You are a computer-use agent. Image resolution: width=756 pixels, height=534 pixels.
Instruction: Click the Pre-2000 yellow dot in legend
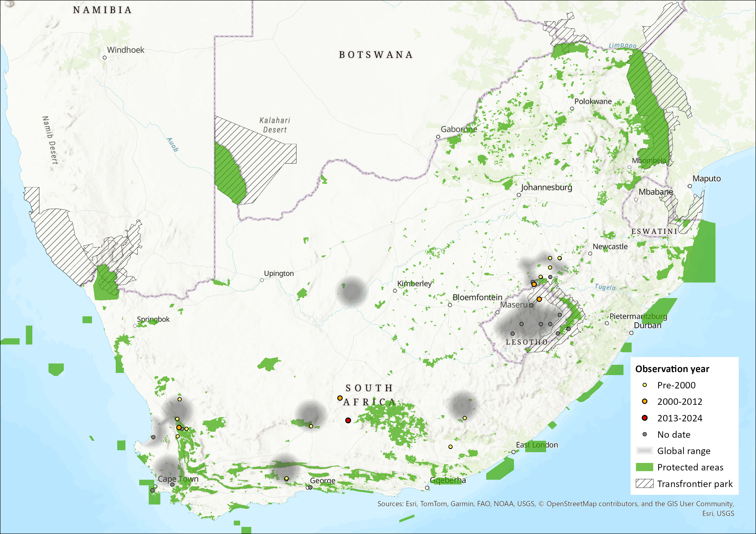tap(645, 385)
